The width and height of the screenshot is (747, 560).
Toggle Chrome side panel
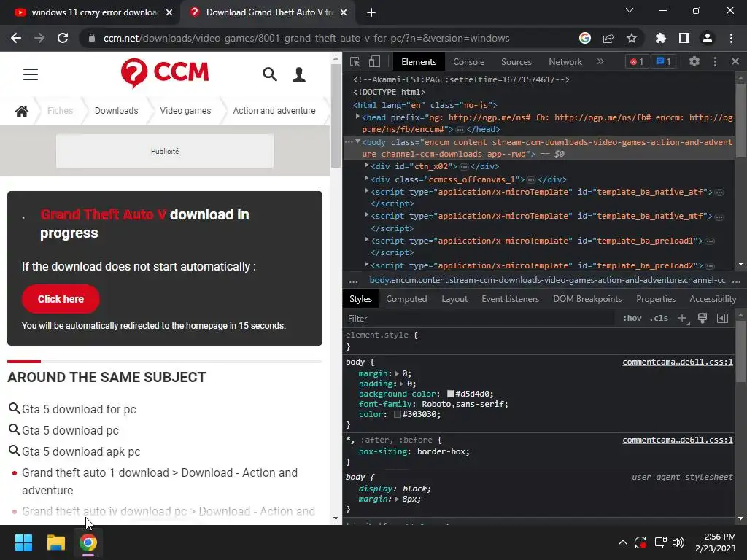coord(684,38)
